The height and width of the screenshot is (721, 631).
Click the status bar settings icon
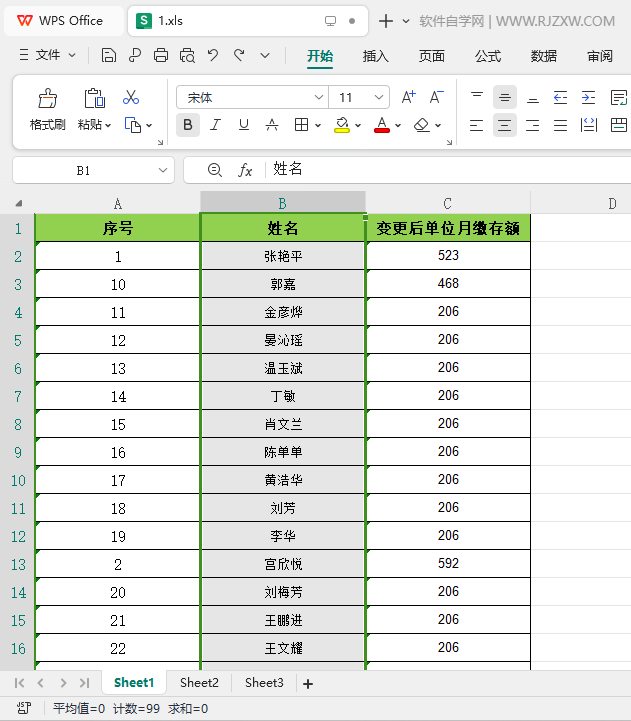[24, 708]
